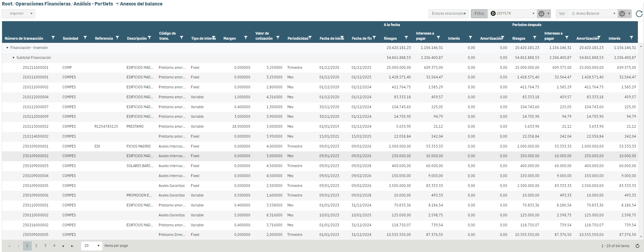This screenshot has width=644, height=252.
Task: Click filter icon on Sociedad column
Action: [85, 38]
